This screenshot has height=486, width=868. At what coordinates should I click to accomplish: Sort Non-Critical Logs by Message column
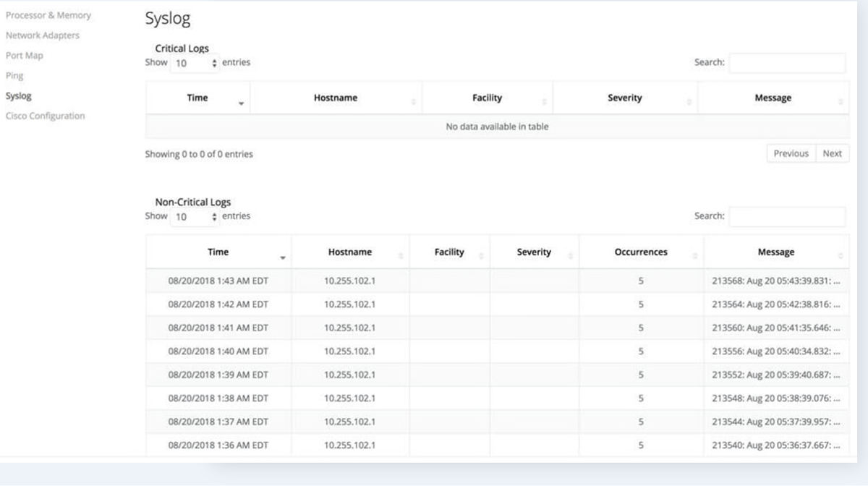click(x=776, y=252)
